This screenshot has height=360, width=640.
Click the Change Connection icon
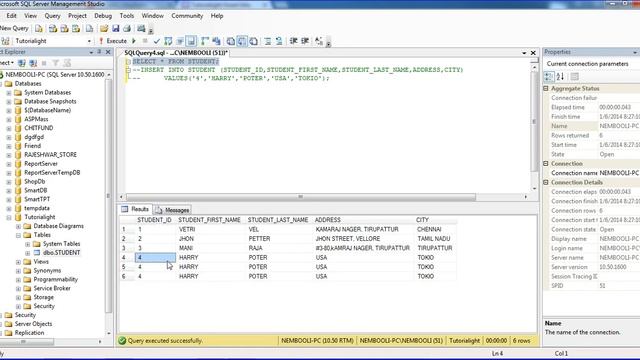click(5, 41)
